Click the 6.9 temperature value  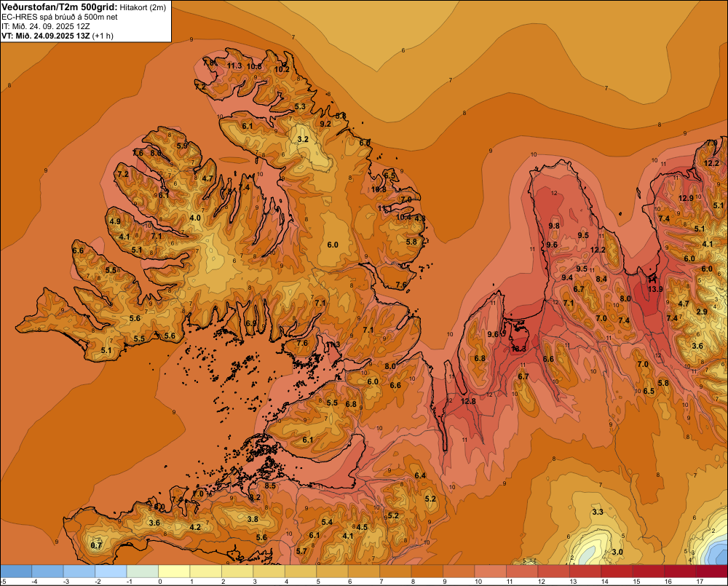pyautogui.click(x=251, y=323)
